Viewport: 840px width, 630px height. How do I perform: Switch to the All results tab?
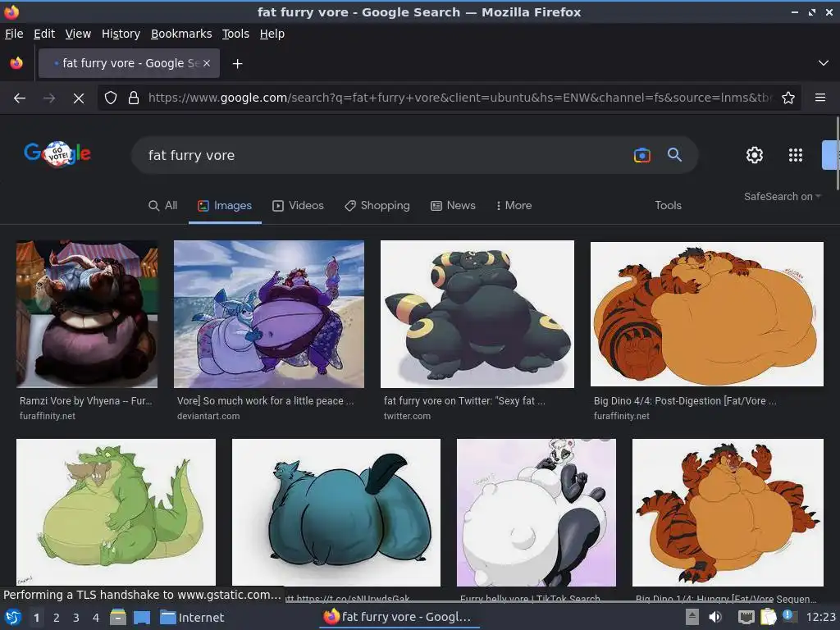(x=163, y=206)
